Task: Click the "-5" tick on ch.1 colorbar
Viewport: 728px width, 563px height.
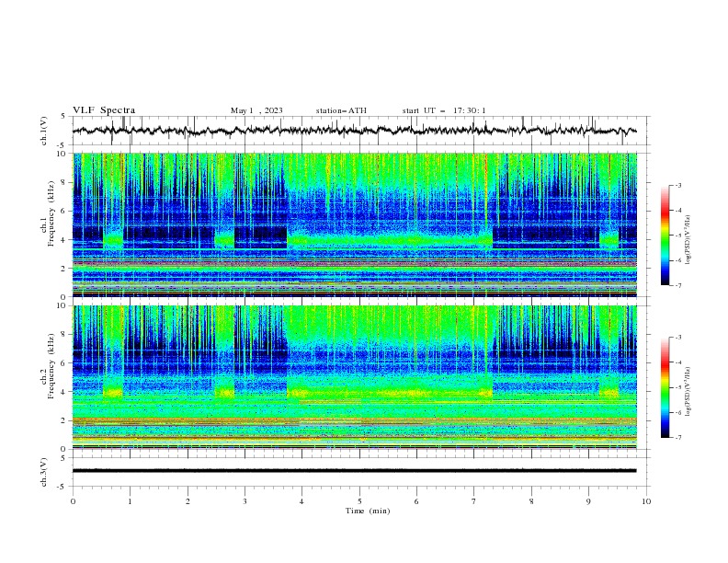Action: coord(678,236)
